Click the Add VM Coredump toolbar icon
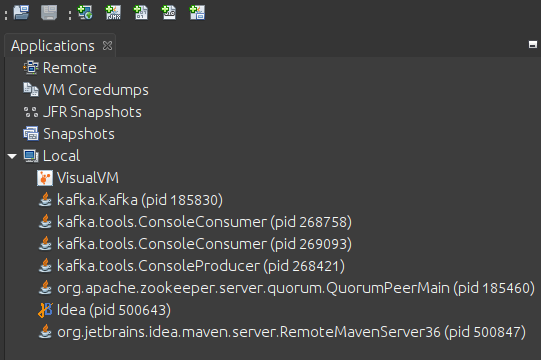 141,12
